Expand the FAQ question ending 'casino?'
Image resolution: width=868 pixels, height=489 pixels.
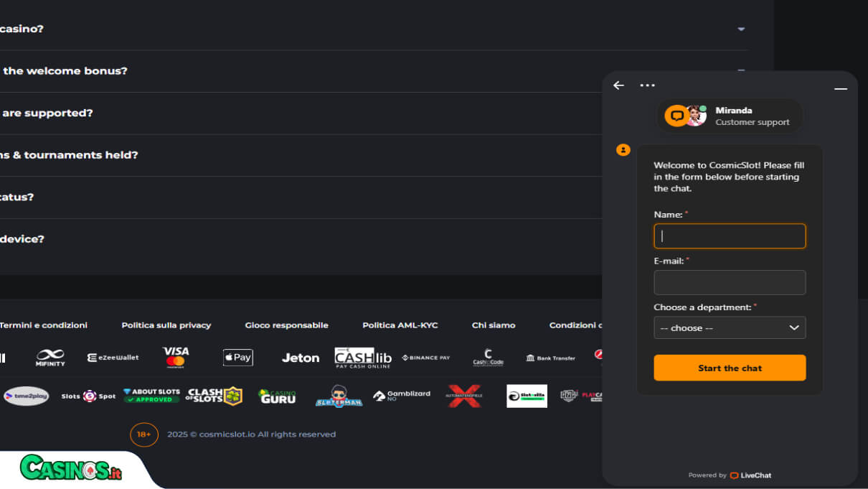tap(374, 29)
